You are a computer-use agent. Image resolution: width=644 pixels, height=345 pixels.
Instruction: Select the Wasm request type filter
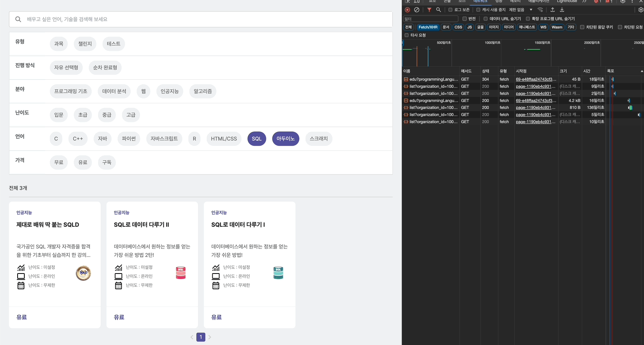(557, 27)
